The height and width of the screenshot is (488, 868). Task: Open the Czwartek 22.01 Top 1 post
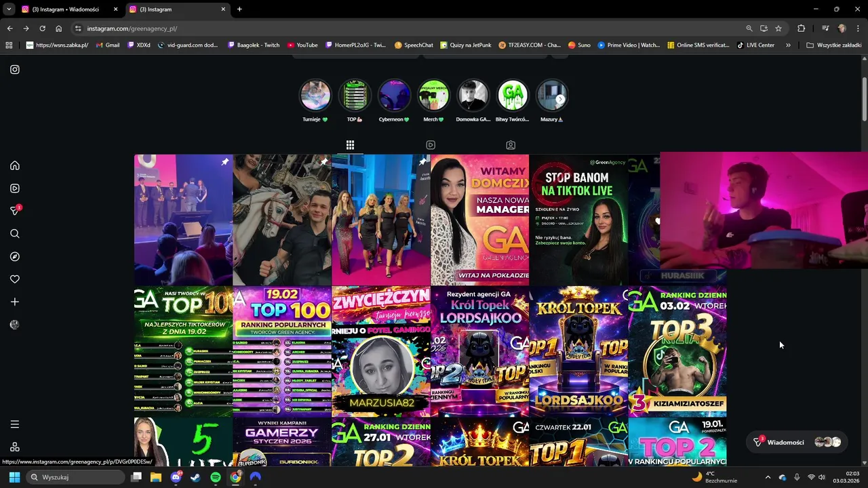click(x=578, y=442)
